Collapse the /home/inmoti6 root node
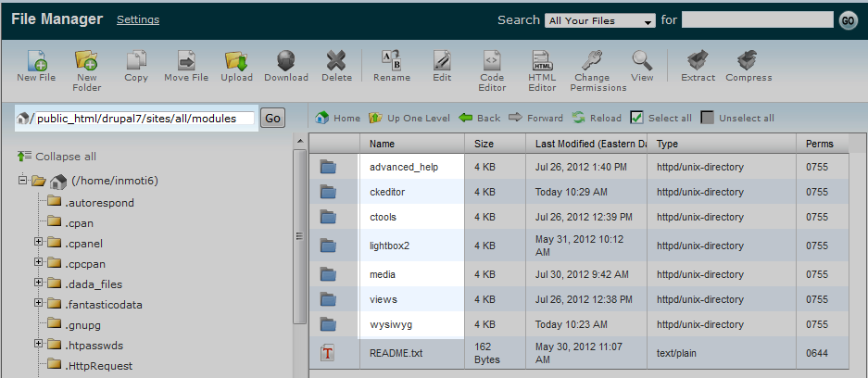Screen dimensions: 868x378 coord(23,182)
